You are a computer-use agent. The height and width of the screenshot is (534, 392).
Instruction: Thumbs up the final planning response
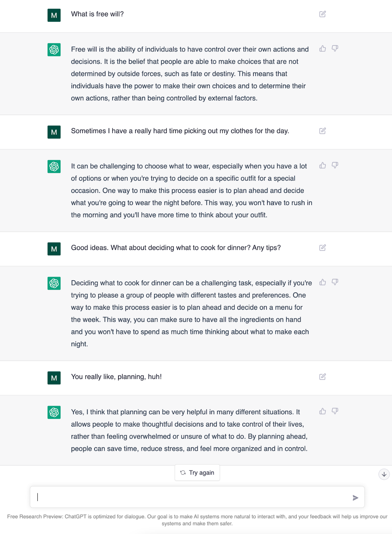point(323,411)
